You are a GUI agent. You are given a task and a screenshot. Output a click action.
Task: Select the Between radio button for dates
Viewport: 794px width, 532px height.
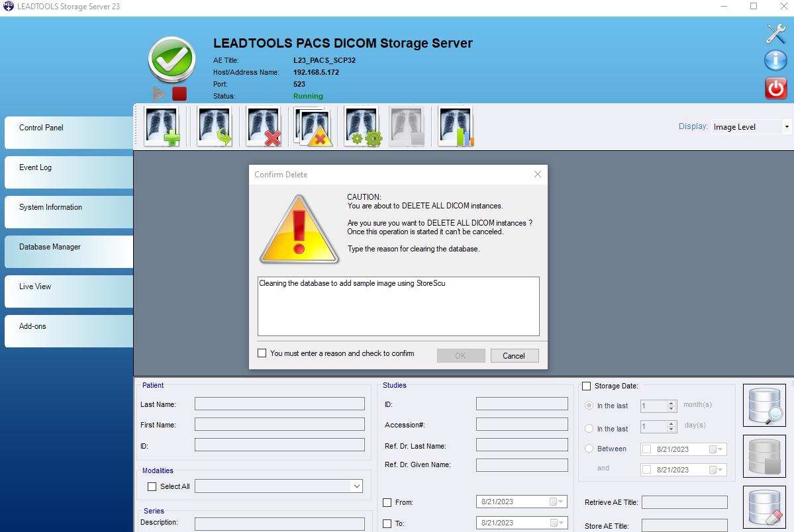click(x=589, y=448)
